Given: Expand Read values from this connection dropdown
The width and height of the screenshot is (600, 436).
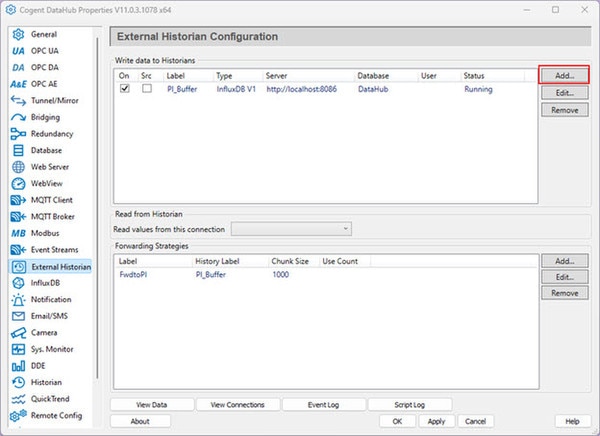Looking at the screenshot, I should click(x=291, y=229).
